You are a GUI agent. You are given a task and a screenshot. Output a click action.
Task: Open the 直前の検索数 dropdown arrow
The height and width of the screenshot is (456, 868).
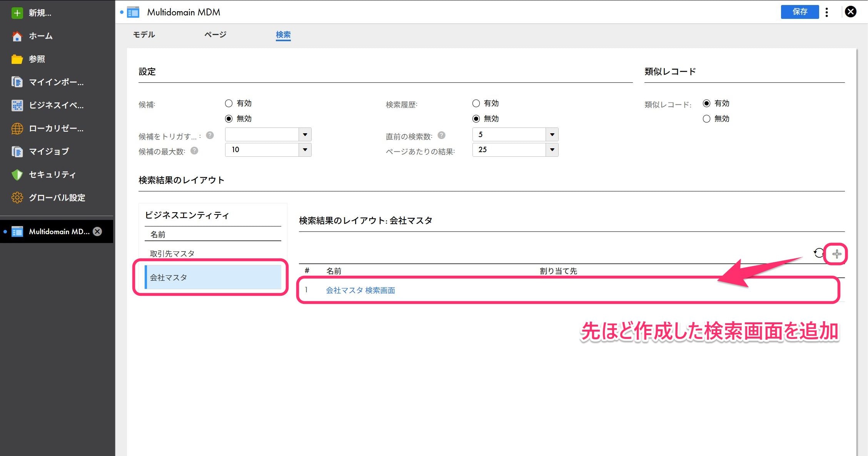[552, 134]
